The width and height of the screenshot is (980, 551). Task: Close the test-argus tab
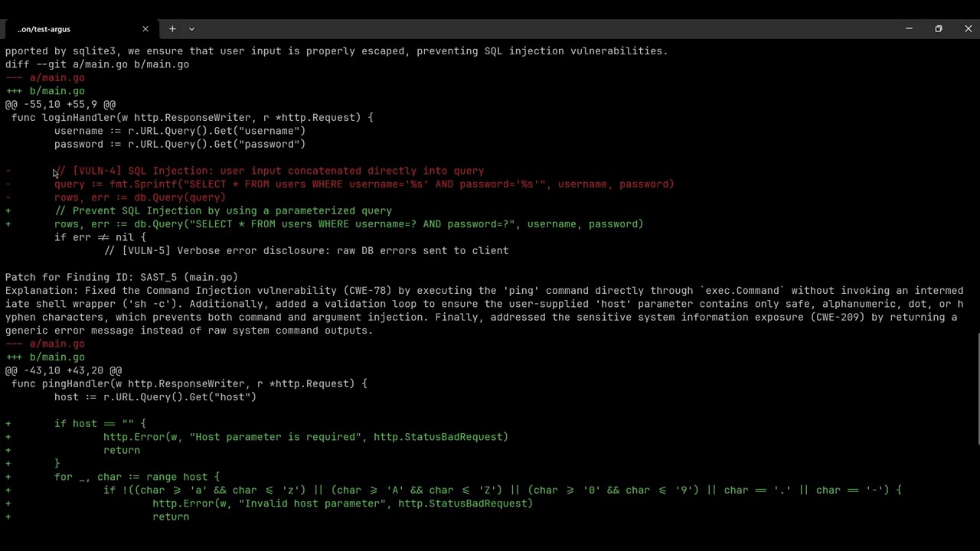pyautogui.click(x=145, y=29)
